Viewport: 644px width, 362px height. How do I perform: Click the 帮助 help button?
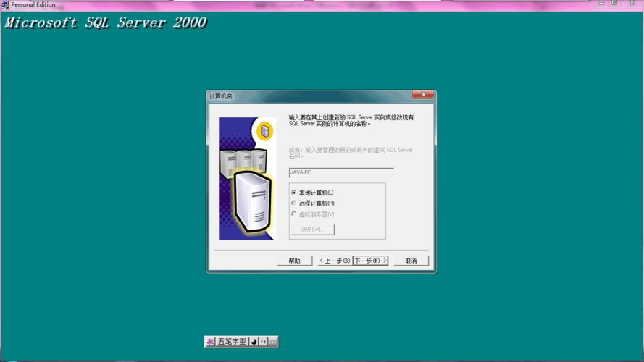295,261
